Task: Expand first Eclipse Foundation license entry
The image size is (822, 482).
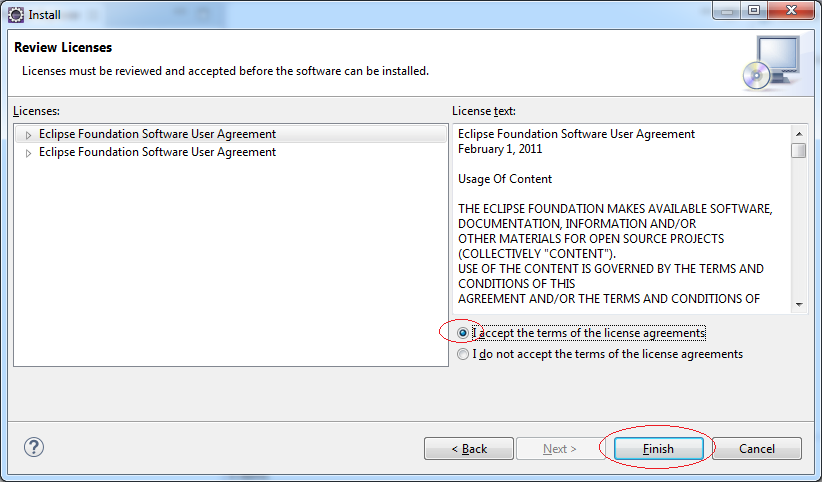Action: pos(29,135)
